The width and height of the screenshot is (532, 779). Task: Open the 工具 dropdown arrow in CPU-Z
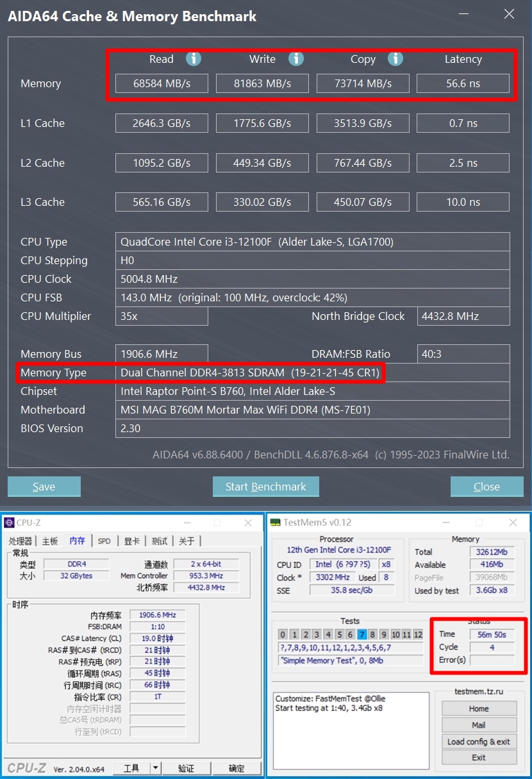(155, 768)
